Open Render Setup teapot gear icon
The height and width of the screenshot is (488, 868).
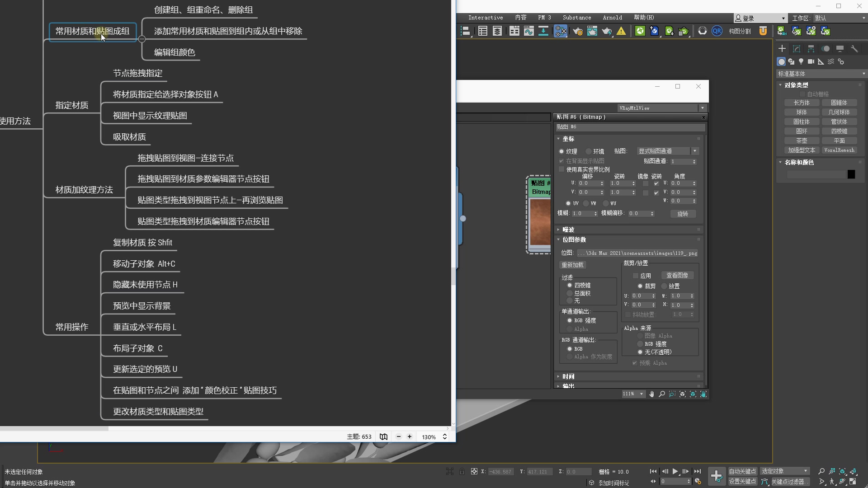click(x=578, y=31)
